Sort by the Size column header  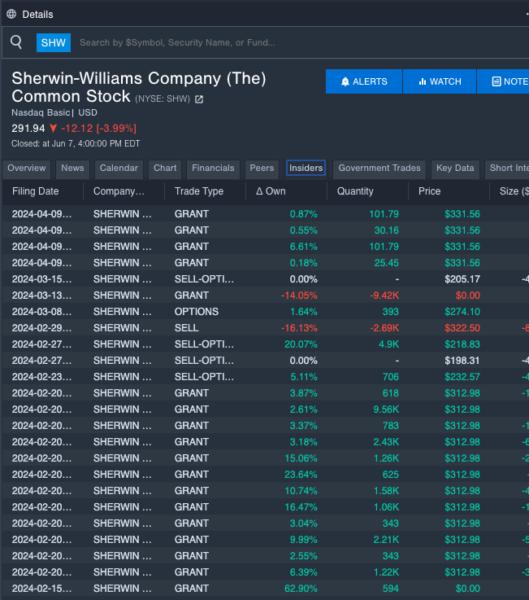pos(514,191)
